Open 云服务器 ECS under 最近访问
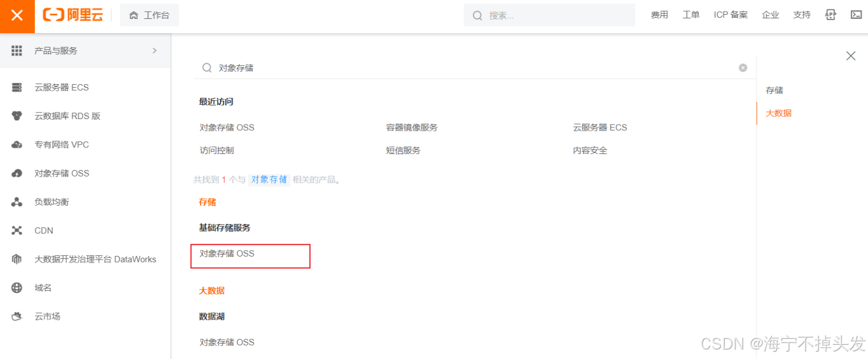Viewport: 868px width, 359px height. pyautogui.click(x=600, y=127)
